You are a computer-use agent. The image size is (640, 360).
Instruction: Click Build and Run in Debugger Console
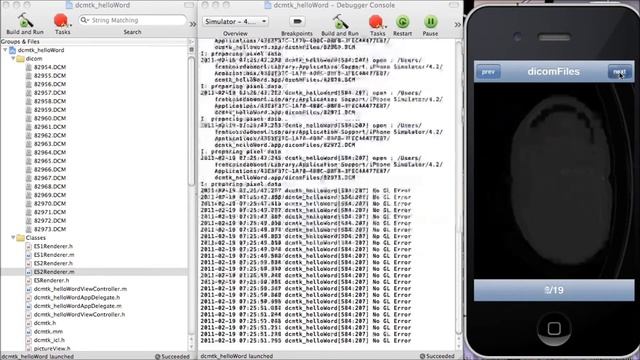click(x=340, y=24)
